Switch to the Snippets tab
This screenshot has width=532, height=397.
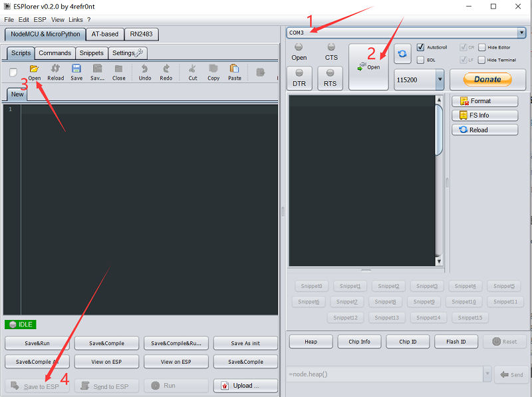(x=91, y=53)
